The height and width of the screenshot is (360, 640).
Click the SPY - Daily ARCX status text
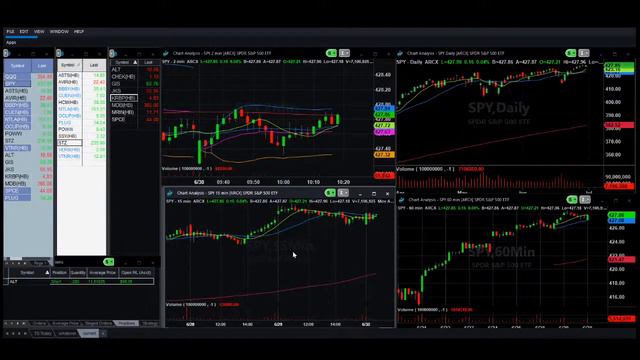(417, 62)
